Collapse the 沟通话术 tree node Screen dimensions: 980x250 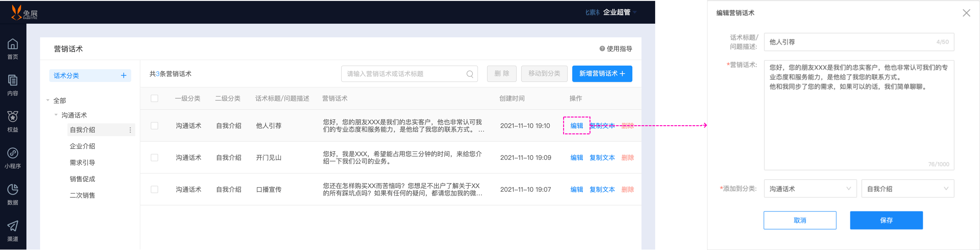point(56,115)
